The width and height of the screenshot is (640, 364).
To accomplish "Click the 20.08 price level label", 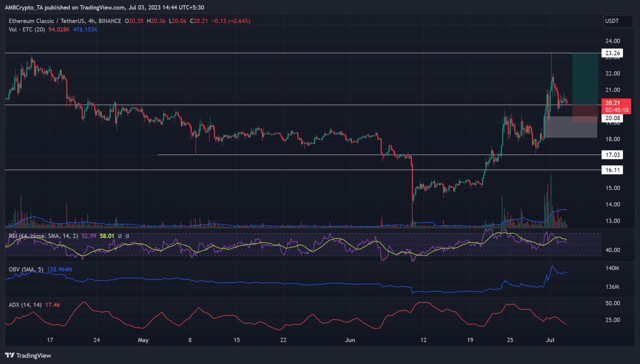I will coord(612,118).
